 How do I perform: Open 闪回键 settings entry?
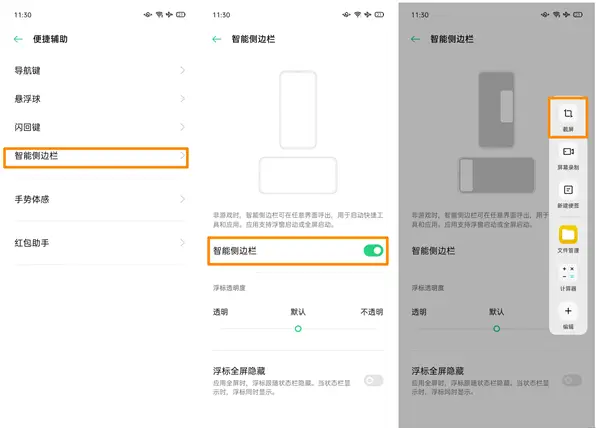[x=100, y=127]
